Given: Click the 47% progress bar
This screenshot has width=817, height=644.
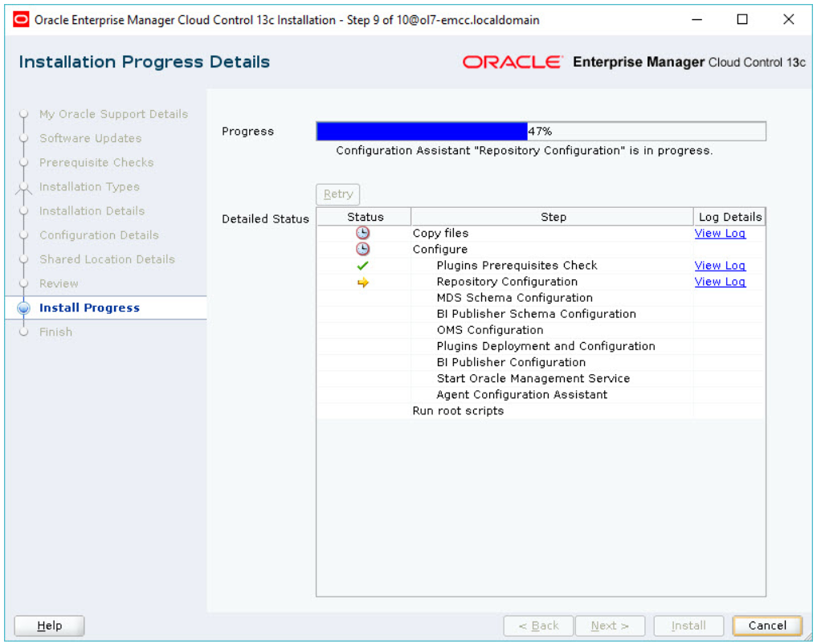Looking at the screenshot, I should 541,131.
